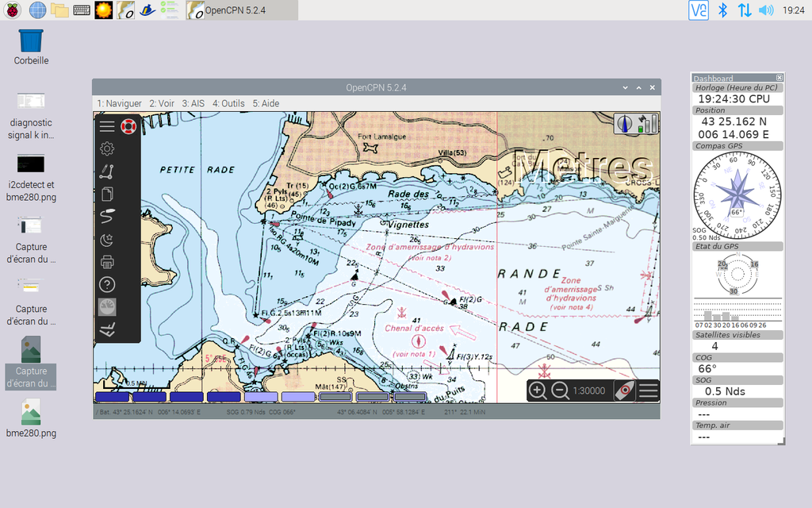The width and height of the screenshot is (812, 508).
Task: Open the Bluetooth tray menu
Action: 723,10
